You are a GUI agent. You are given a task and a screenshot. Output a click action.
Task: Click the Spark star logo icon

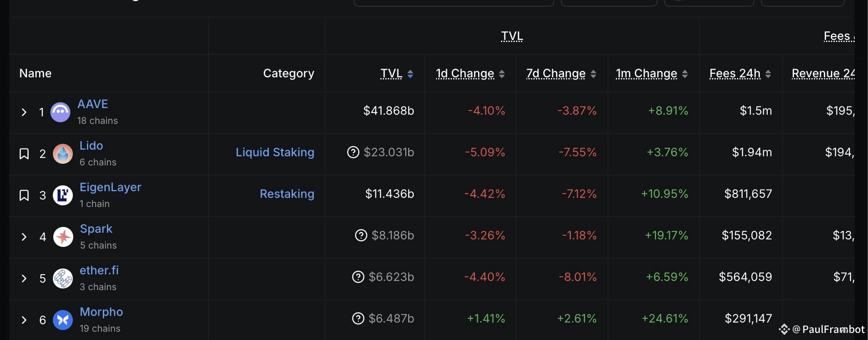[63, 237]
